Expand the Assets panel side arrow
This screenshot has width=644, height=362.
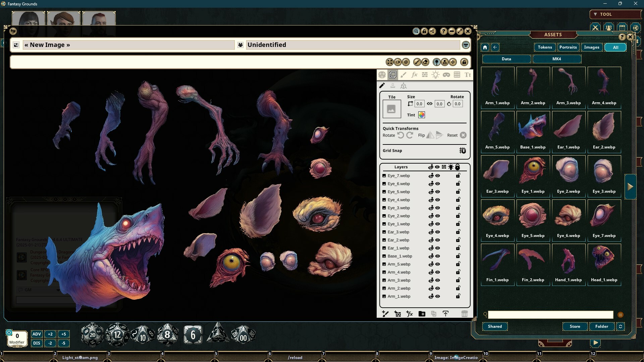coord(630,187)
